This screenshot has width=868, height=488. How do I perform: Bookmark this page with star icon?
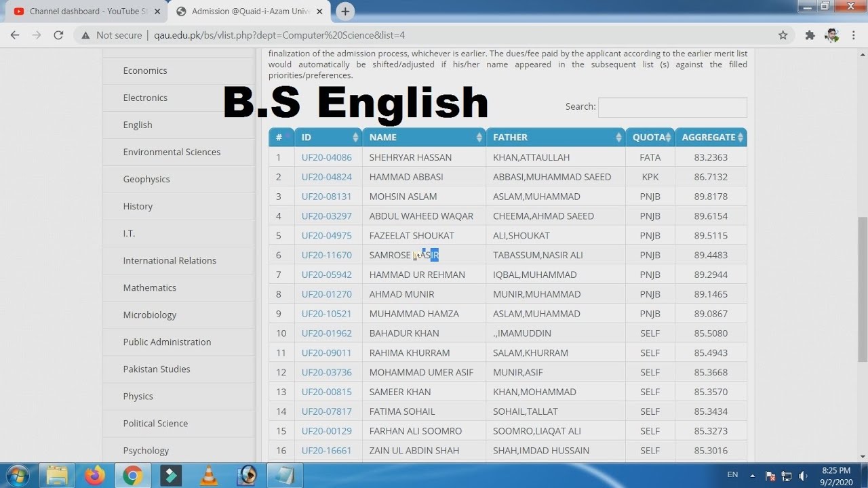(783, 35)
